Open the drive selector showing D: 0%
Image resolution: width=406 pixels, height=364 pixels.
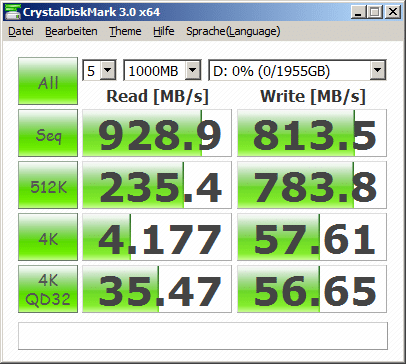point(297,70)
